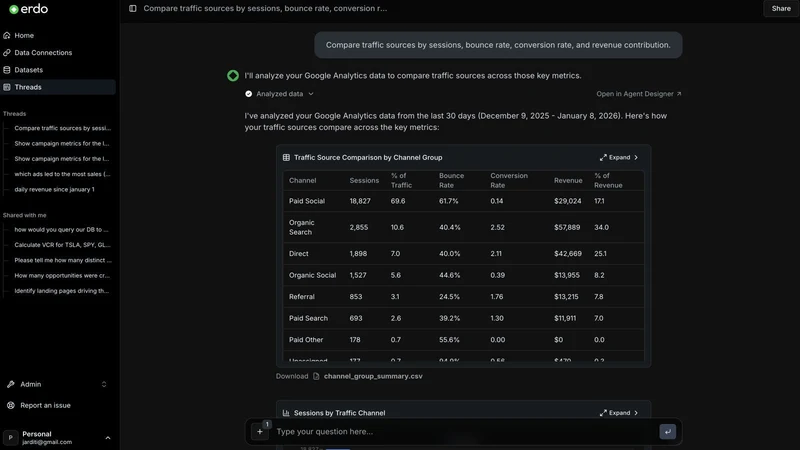Click the Data Connections link icon

7,53
